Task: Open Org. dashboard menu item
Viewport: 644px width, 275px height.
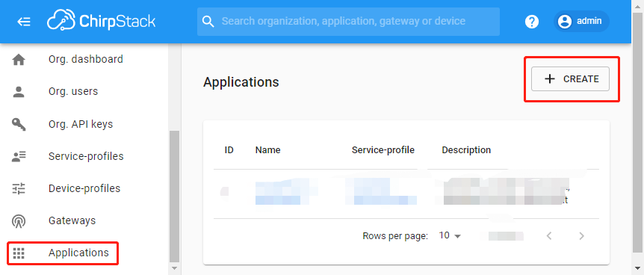Action: 85,60
